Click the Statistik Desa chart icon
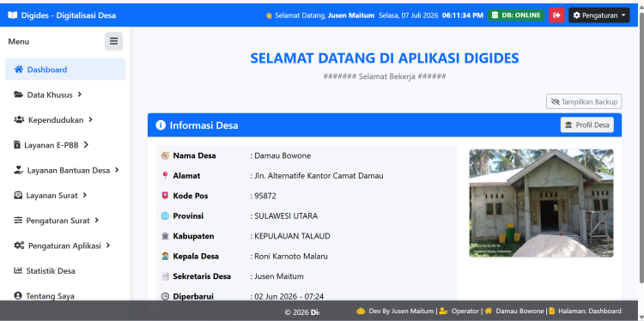Viewport: 644px width, 321px height. 18,270
